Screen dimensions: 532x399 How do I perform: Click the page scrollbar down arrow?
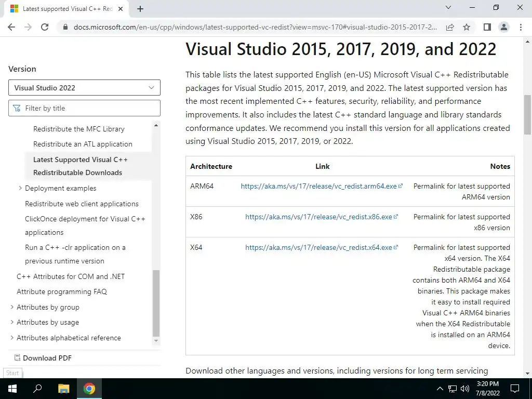(528, 374)
